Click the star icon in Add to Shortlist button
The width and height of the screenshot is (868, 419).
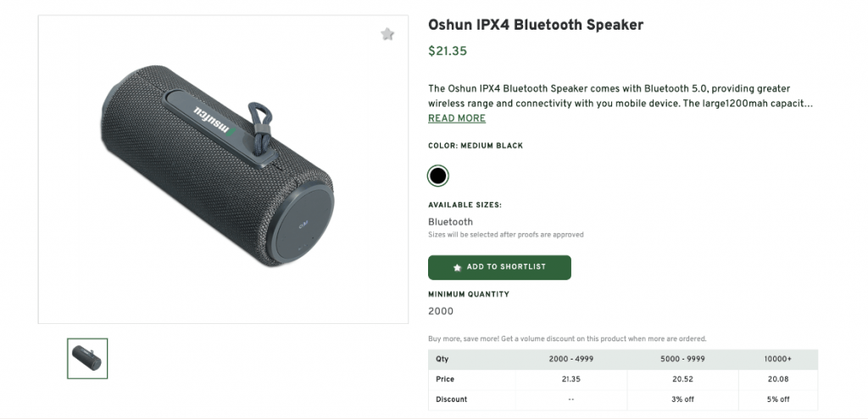tap(458, 267)
